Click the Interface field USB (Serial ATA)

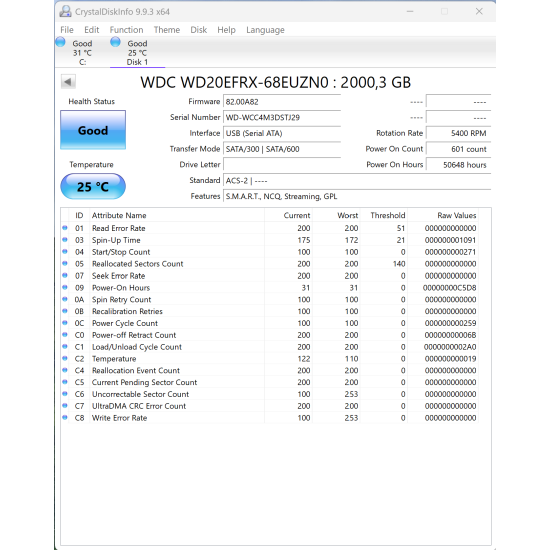pyautogui.click(x=282, y=133)
